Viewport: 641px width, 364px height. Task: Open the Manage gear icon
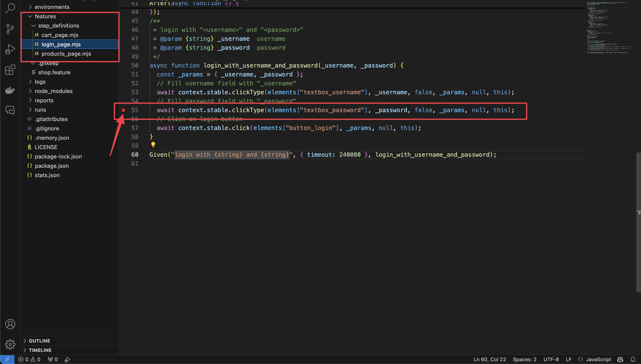(10, 344)
